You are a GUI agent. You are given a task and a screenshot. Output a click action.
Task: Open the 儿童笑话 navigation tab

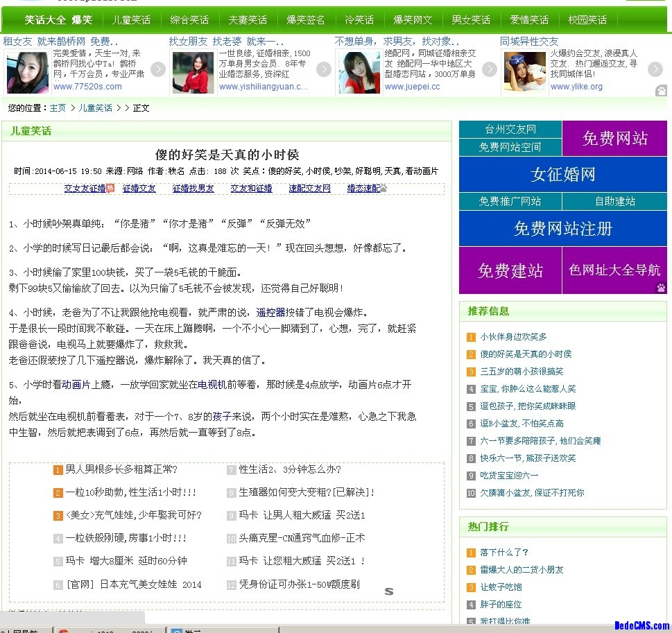(131, 19)
